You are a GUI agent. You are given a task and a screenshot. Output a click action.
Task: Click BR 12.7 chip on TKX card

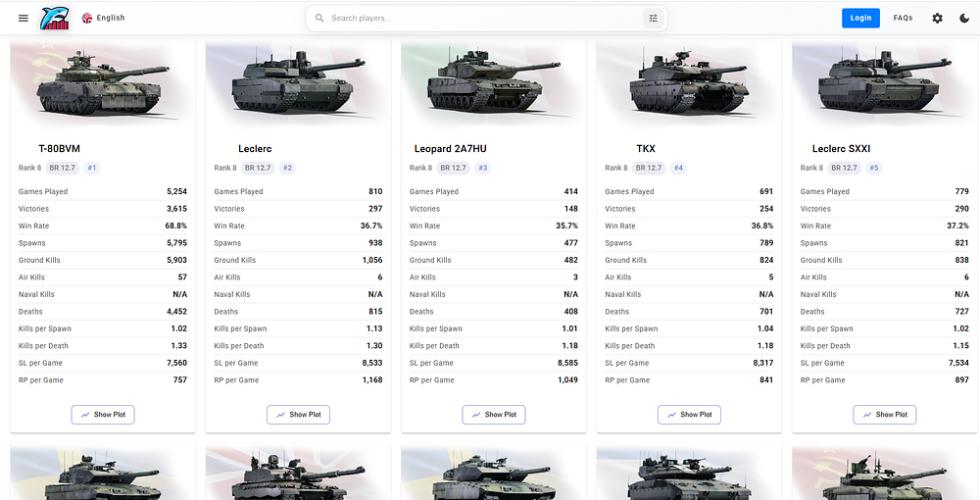[649, 168]
